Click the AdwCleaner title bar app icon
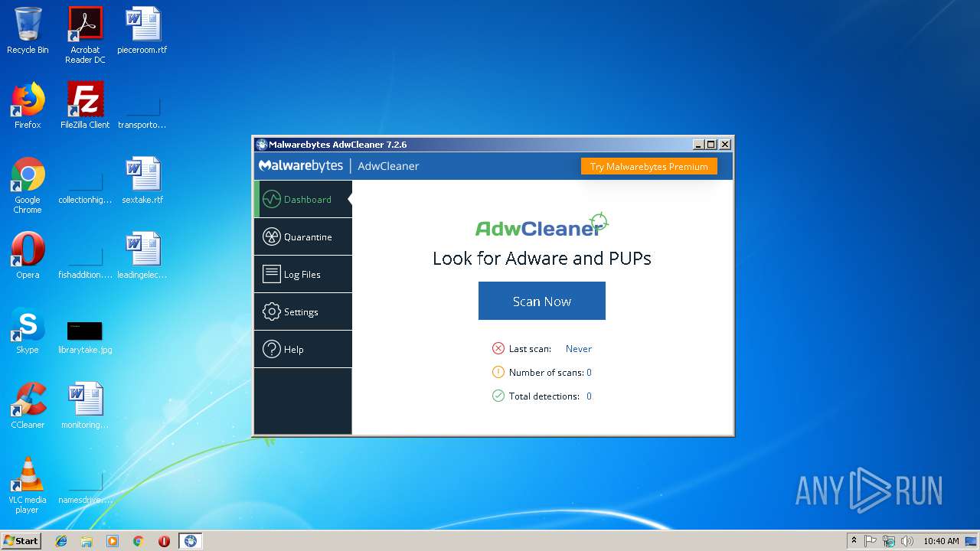This screenshot has width=980, height=551. tap(262, 145)
